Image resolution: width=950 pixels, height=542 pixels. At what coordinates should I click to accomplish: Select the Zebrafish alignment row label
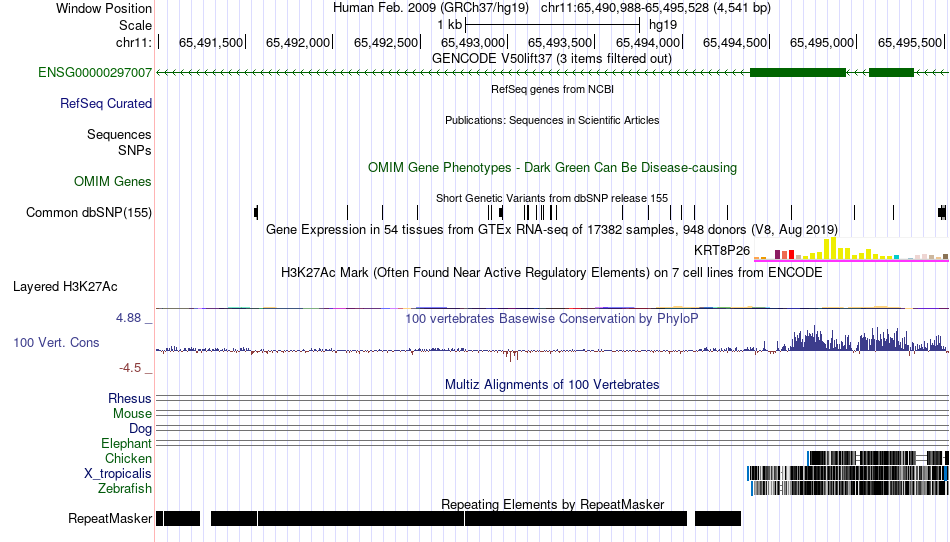(x=125, y=488)
